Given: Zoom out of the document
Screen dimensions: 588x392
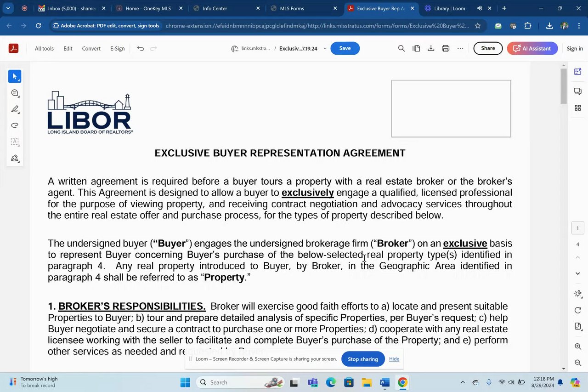Looking at the screenshot, I should pos(578,363).
